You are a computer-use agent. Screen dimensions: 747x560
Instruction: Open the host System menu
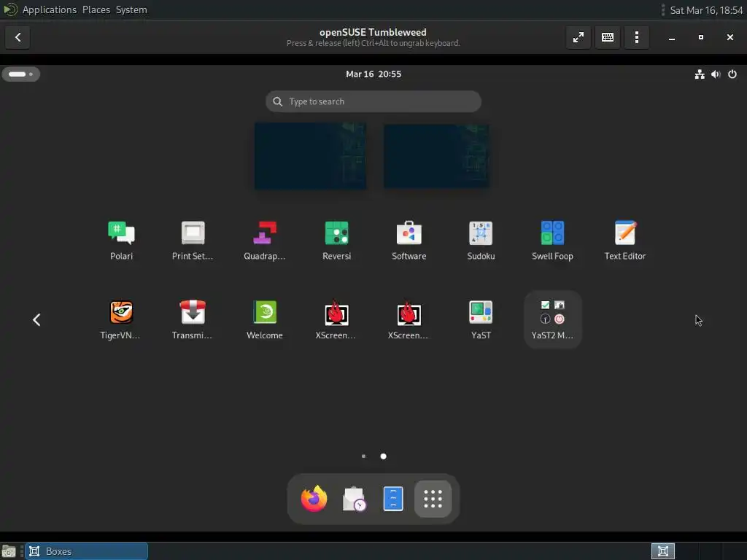pyautogui.click(x=131, y=9)
